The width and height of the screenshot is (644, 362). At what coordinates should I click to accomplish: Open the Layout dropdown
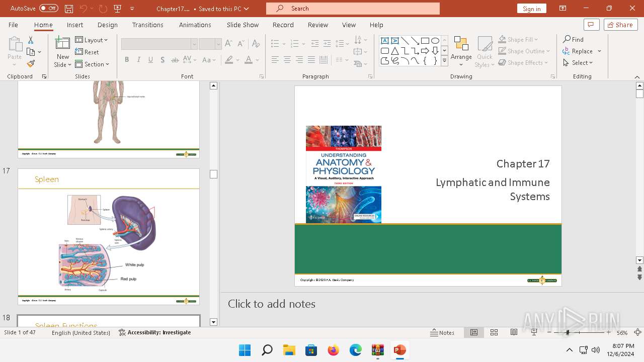pos(92,40)
